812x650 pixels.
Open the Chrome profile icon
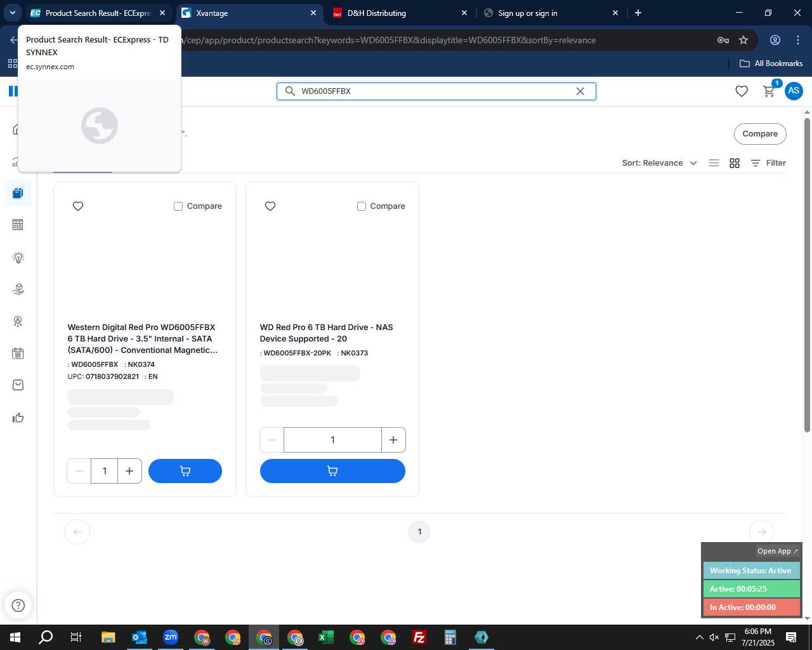(775, 40)
